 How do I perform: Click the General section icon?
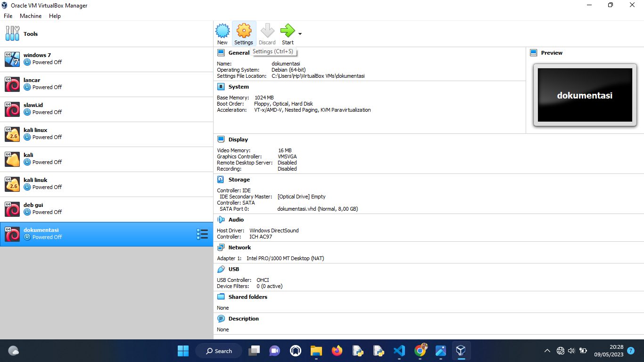tap(221, 53)
